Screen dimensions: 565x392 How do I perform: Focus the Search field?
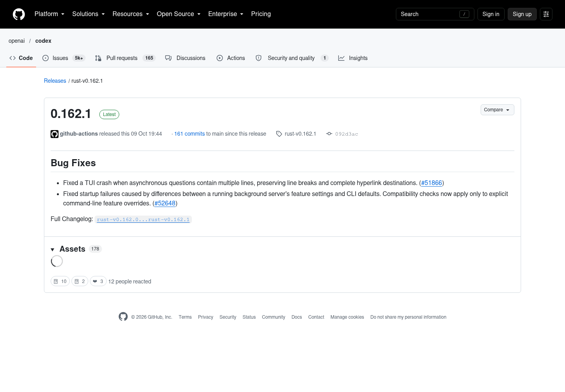(x=435, y=14)
